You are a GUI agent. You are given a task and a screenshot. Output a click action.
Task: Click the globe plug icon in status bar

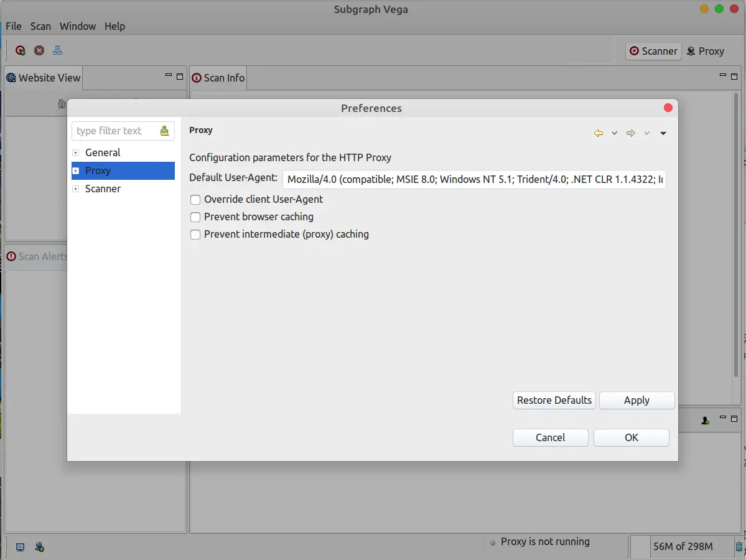pyautogui.click(x=39, y=547)
